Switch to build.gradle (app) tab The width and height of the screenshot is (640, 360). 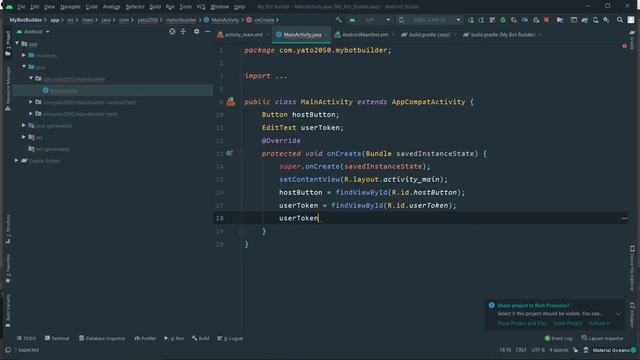(429, 35)
